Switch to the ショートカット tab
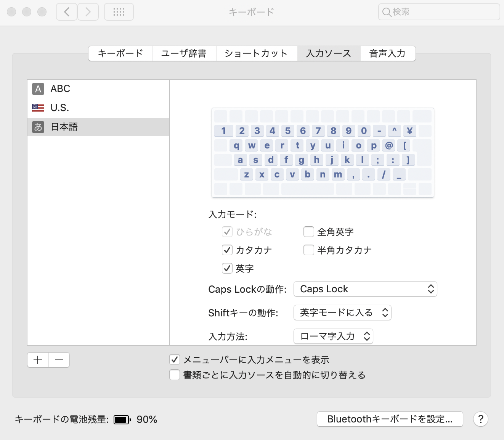This screenshot has width=504, height=440. (x=256, y=53)
